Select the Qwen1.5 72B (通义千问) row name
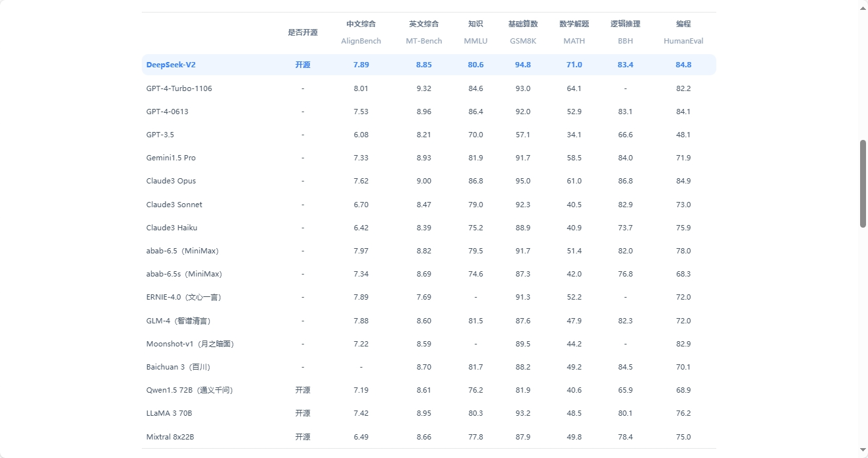This screenshot has width=868, height=458. coord(189,390)
